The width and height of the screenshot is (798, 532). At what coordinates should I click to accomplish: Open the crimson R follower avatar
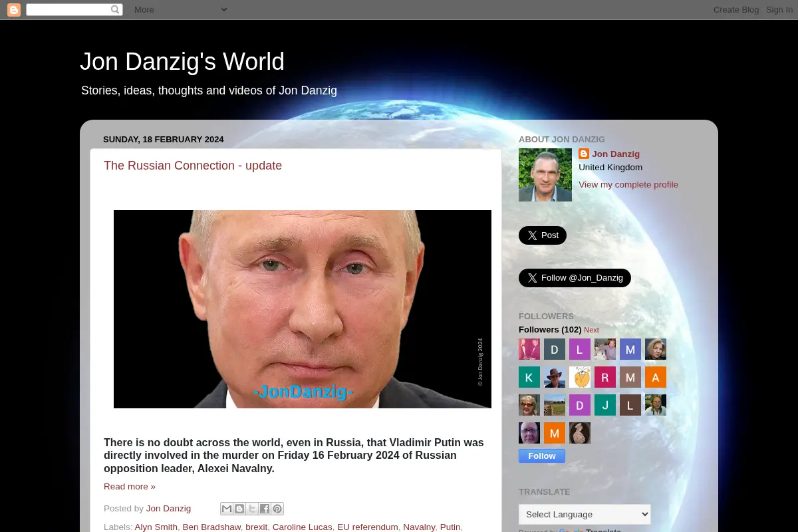pos(605,377)
